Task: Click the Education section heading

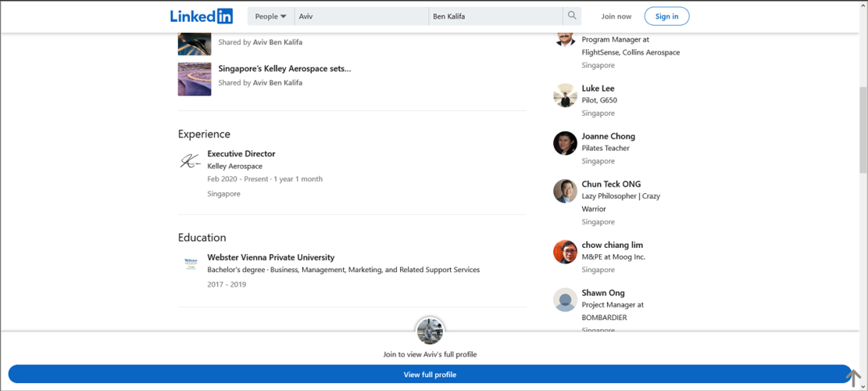Action: click(202, 238)
